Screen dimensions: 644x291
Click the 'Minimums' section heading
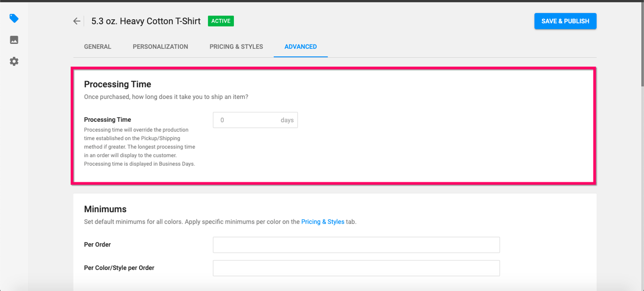tap(105, 209)
